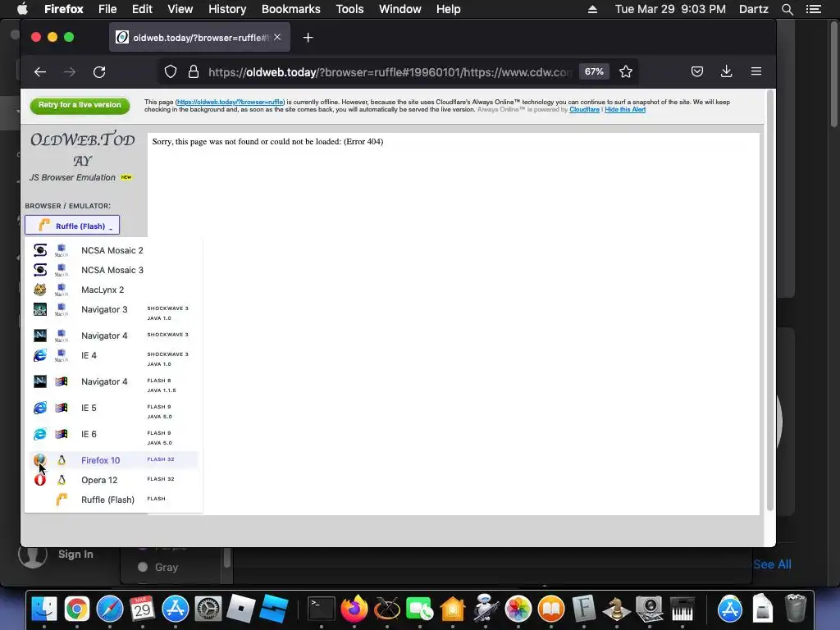Open the oldweb.today/?browser=ruffle link in the banner
The width and height of the screenshot is (840, 630).
coord(231,102)
